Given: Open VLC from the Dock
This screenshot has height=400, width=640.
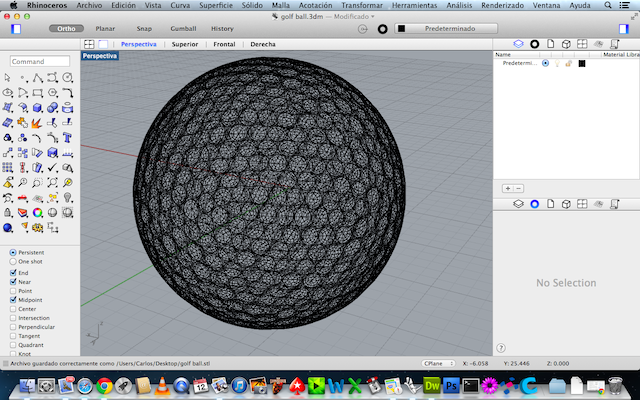Looking at the screenshot, I should point(162,385).
